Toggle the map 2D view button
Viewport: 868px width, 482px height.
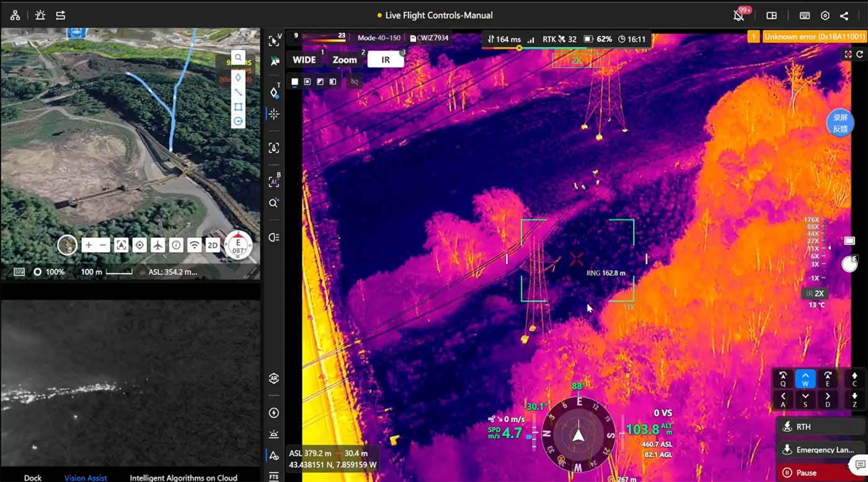(213, 245)
